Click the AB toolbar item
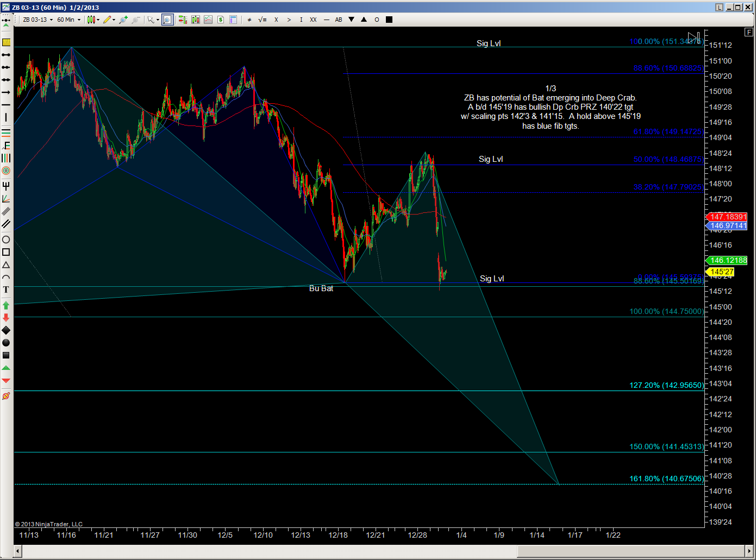This screenshot has width=756, height=560. coord(339,20)
